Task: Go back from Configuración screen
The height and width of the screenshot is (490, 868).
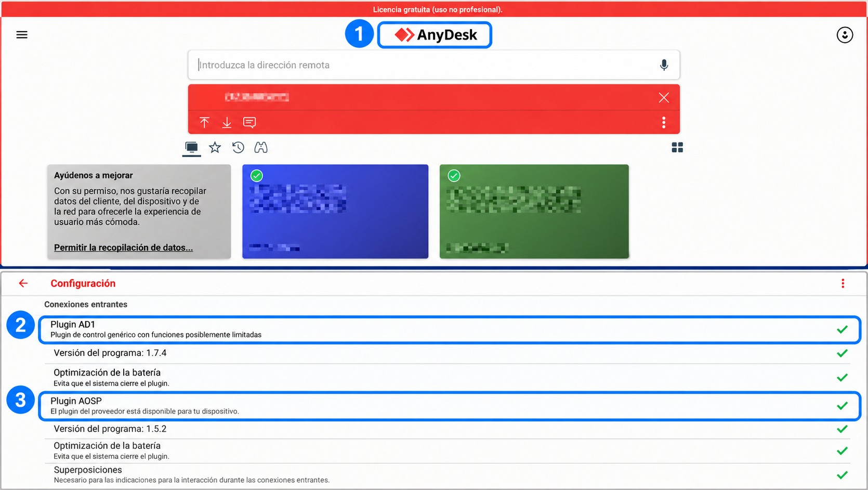Action: tap(23, 283)
